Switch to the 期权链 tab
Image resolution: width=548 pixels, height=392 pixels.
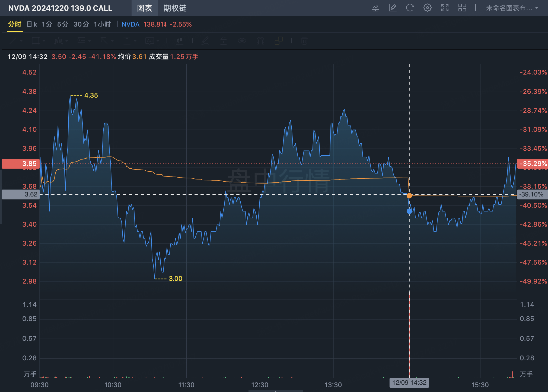coord(175,8)
